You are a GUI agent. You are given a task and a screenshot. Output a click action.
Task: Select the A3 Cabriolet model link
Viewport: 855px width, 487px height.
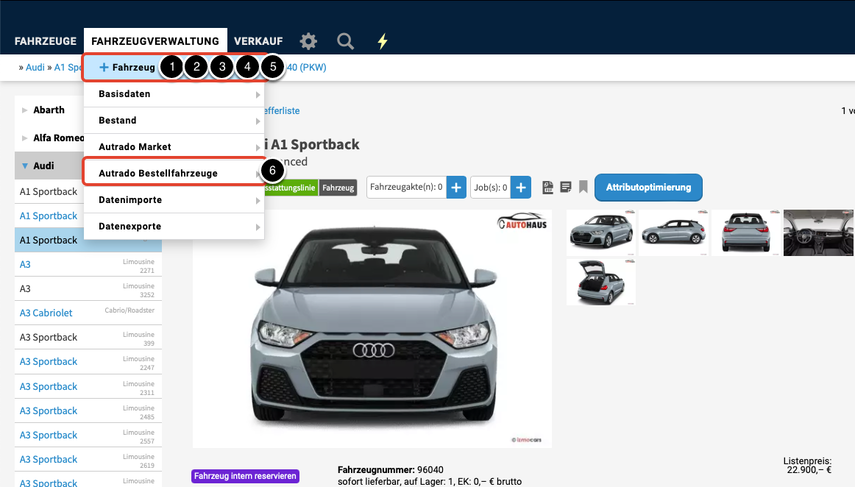pyautogui.click(x=46, y=313)
